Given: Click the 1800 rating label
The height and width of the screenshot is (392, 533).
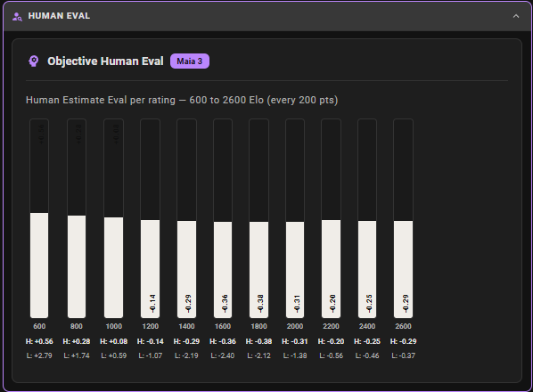Looking at the screenshot, I should point(259,326).
